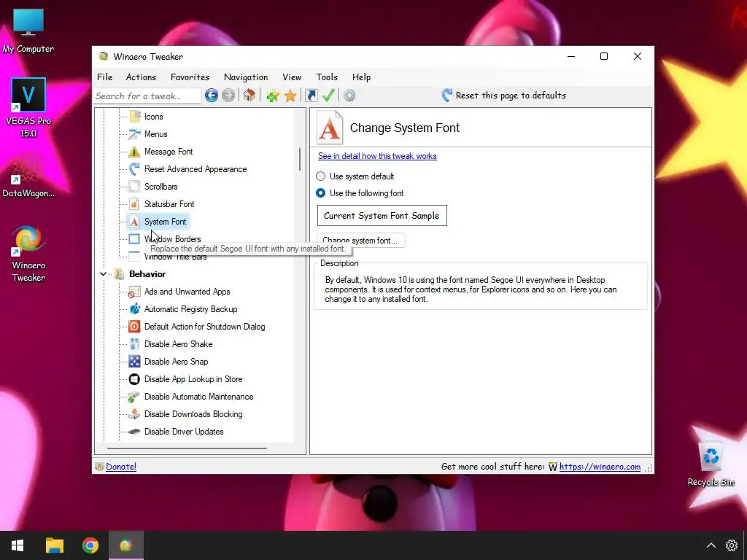This screenshot has width=747, height=560.
Task: Open the Tools menu
Action: point(327,77)
